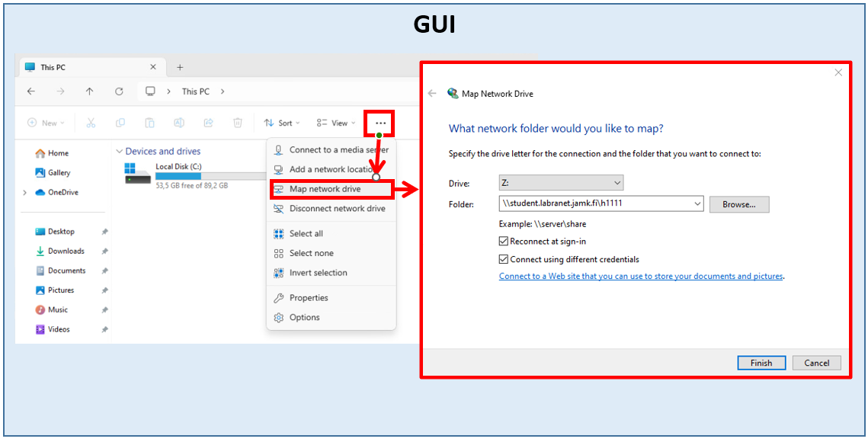Expand the Folder path combo box arrow

click(x=697, y=204)
